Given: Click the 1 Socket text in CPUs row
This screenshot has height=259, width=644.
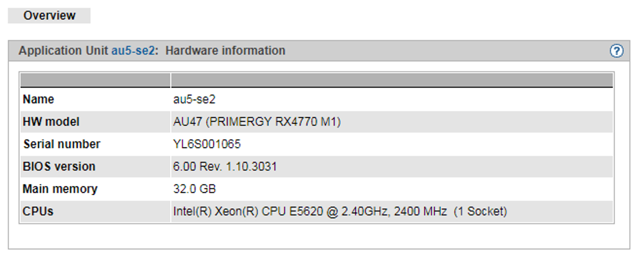Looking at the screenshot, I should [480, 211].
